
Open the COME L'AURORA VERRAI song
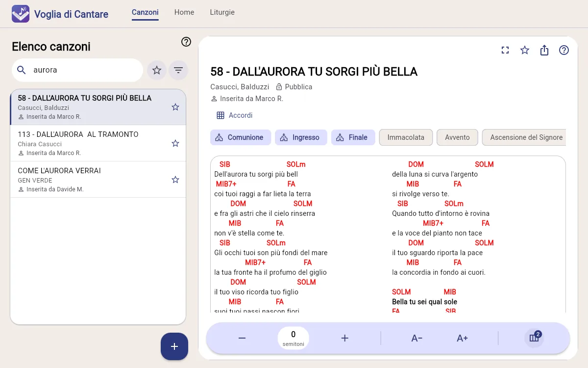[x=98, y=180]
